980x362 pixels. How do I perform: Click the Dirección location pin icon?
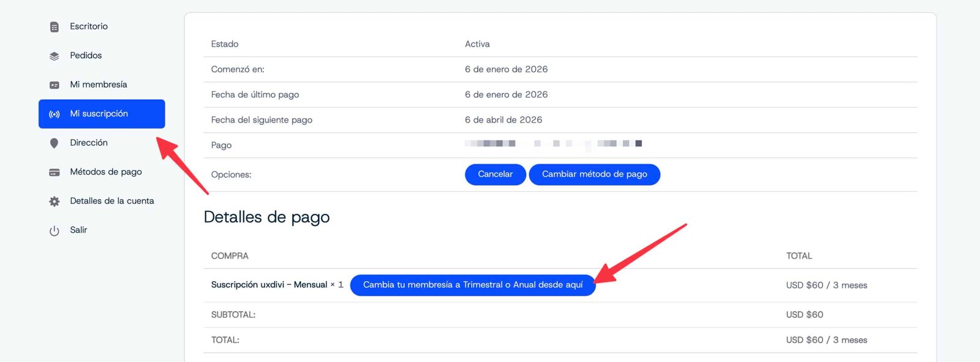point(55,143)
